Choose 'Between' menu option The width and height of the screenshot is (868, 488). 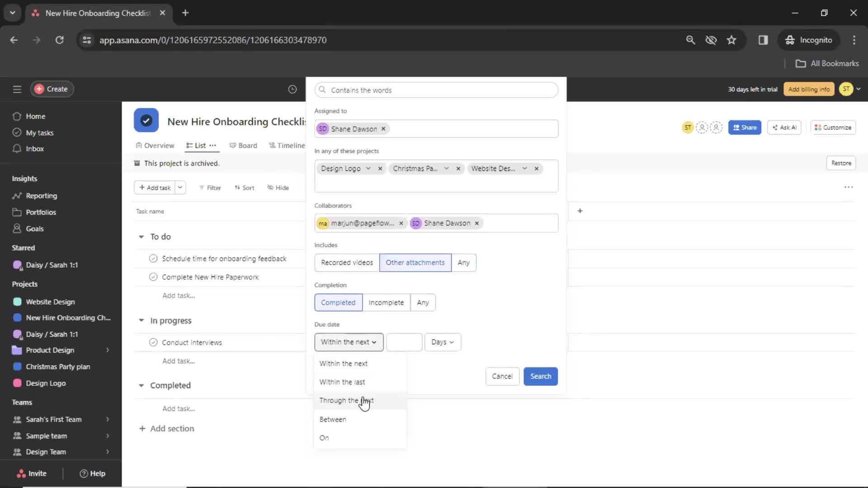click(360, 419)
